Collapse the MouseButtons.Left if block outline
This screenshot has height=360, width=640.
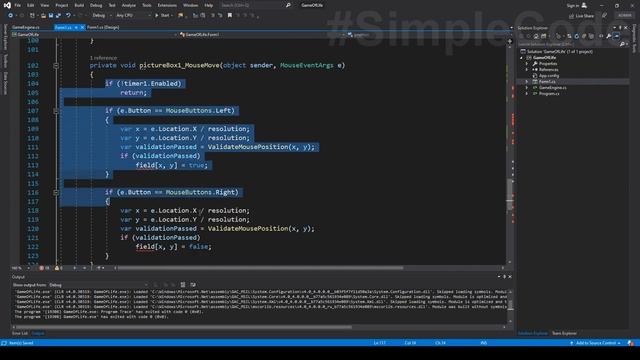pyautogui.click(x=56, y=111)
